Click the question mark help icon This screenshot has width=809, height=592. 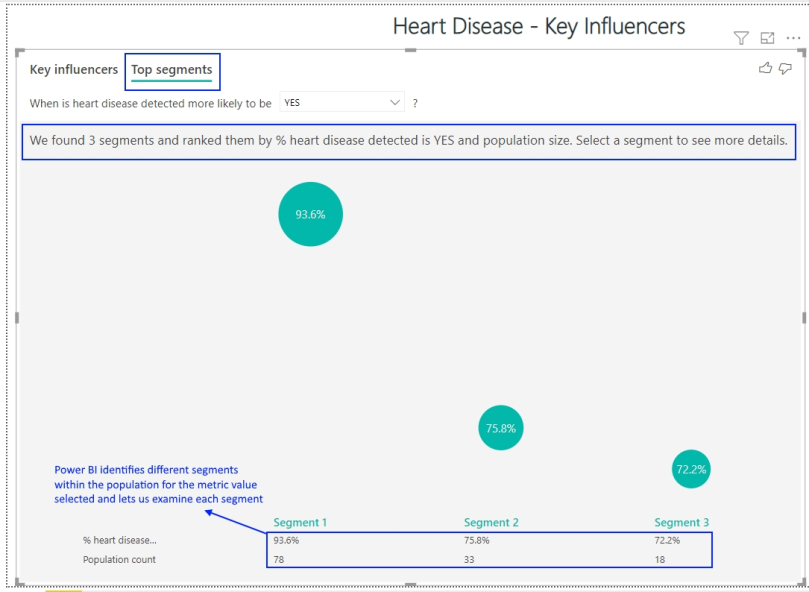[x=414, y=102]
